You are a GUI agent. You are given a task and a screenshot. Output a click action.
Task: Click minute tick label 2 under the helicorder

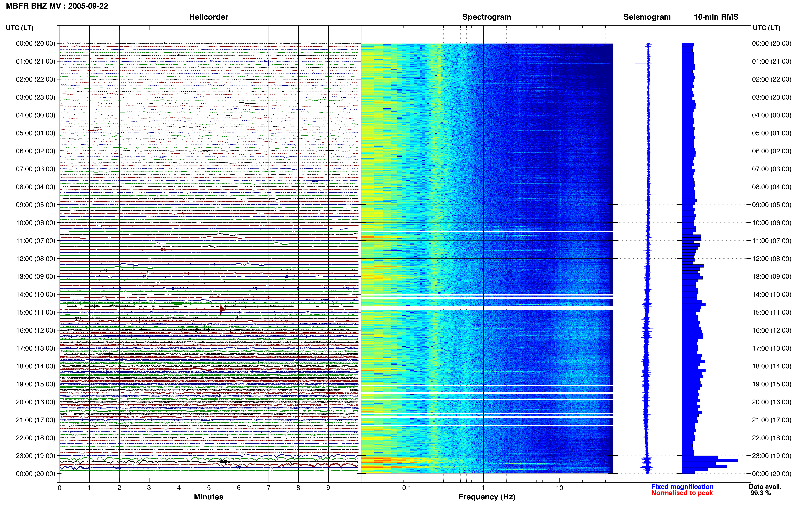pyautogui.click(x=119, y=487)
